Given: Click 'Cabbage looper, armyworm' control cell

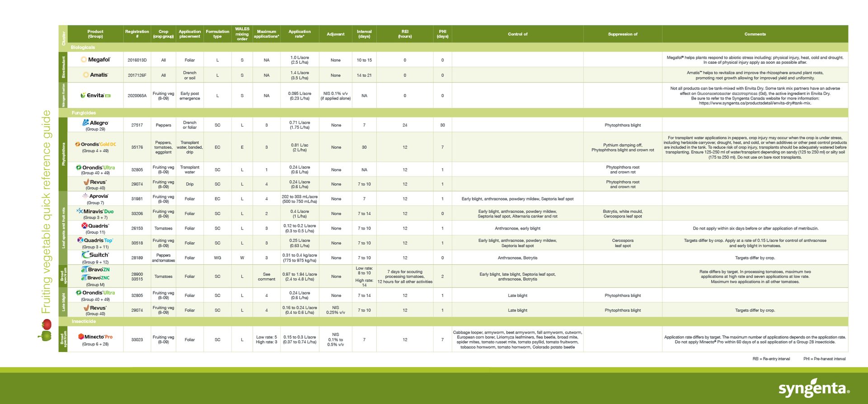Looking at the screenshot, I should click(x=518, y=340).
